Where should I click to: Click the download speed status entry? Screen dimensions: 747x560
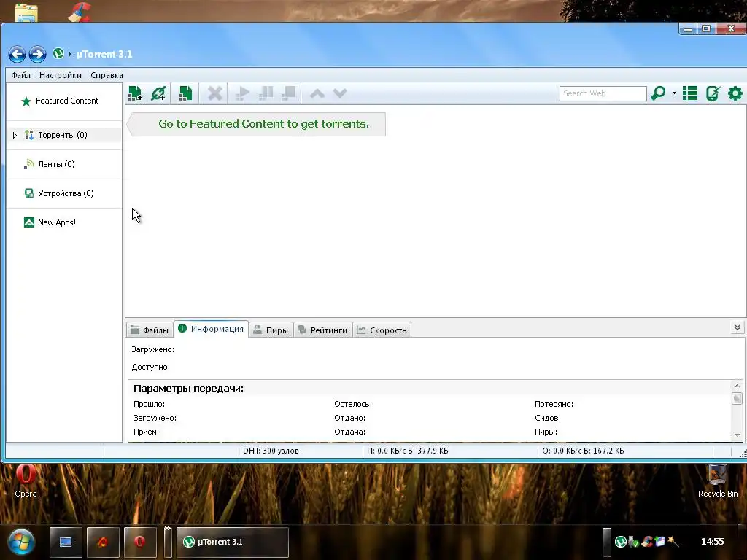click(407, 451)
